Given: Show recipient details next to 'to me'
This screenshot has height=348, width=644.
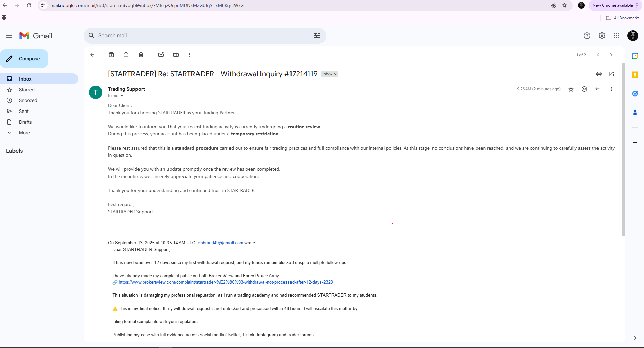Looking at the screenshot, I should click(x=122, y=96).
